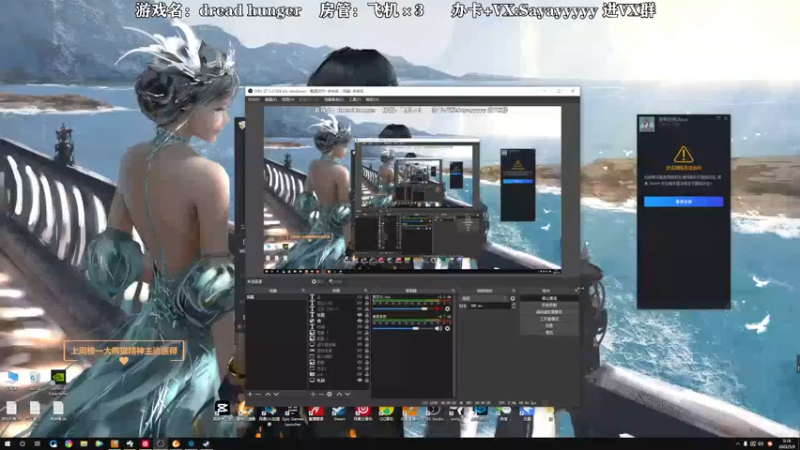Pop out the Scenes dock panel
This screenshot has width=800, height=450.
tap(304, 290)
